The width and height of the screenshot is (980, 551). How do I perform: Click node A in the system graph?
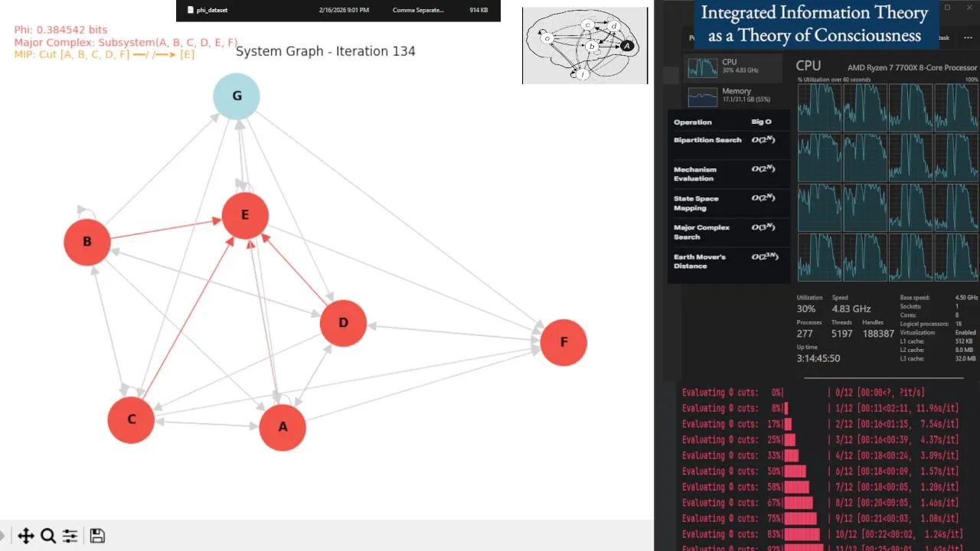point(283,427)
